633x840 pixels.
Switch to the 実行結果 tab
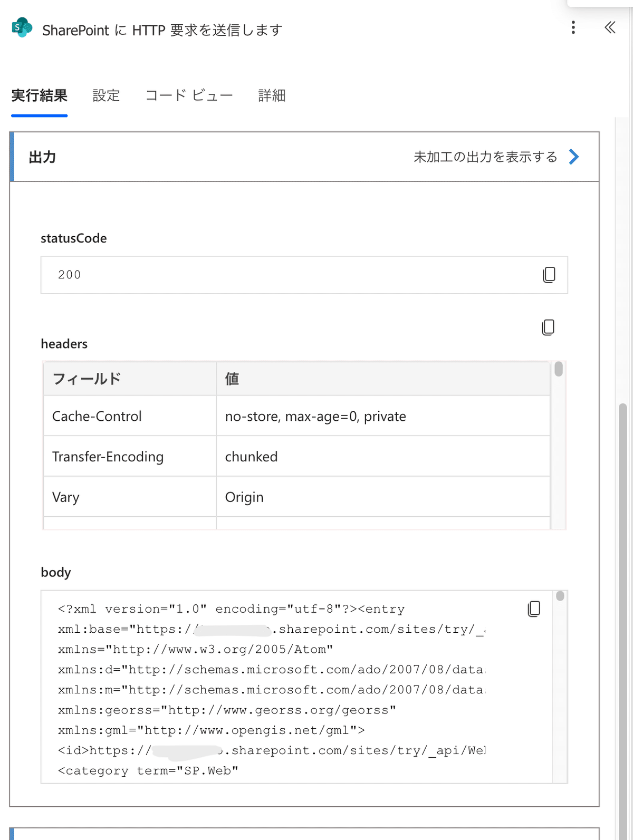[x=40, y=96]
